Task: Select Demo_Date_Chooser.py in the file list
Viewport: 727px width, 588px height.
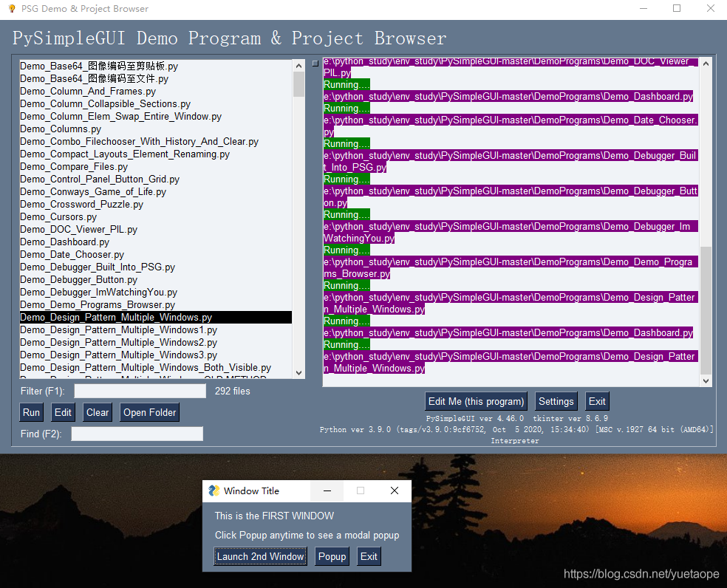Action: pyautogui.click(x=156, y=254)
